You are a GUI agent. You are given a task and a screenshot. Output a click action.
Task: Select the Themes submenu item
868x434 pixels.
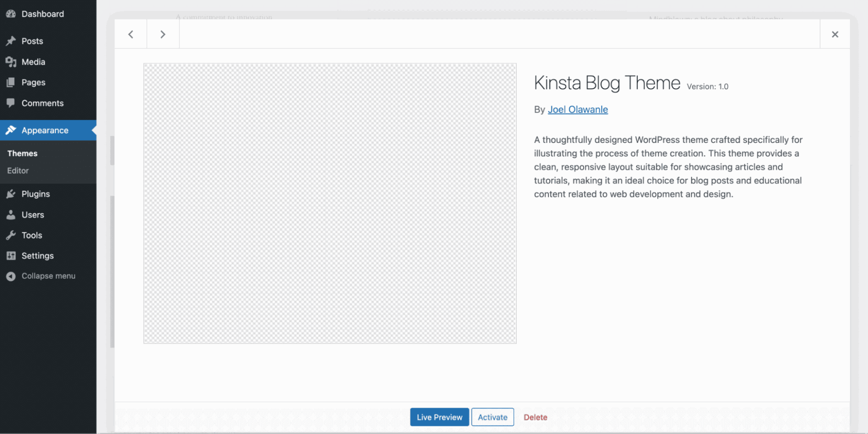click(23, 153)
